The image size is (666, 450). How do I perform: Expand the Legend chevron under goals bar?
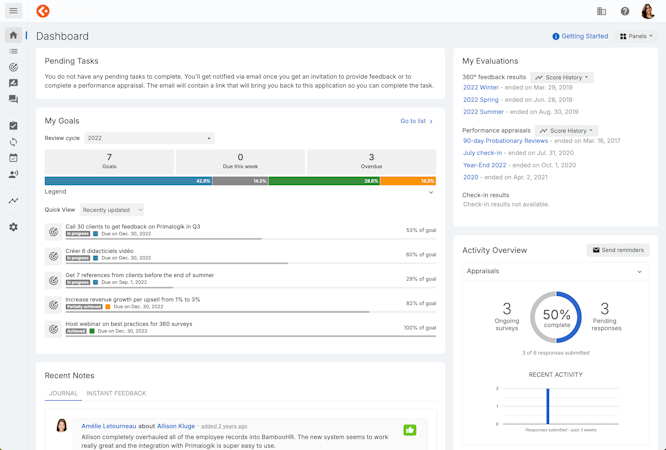click(431, 192)
